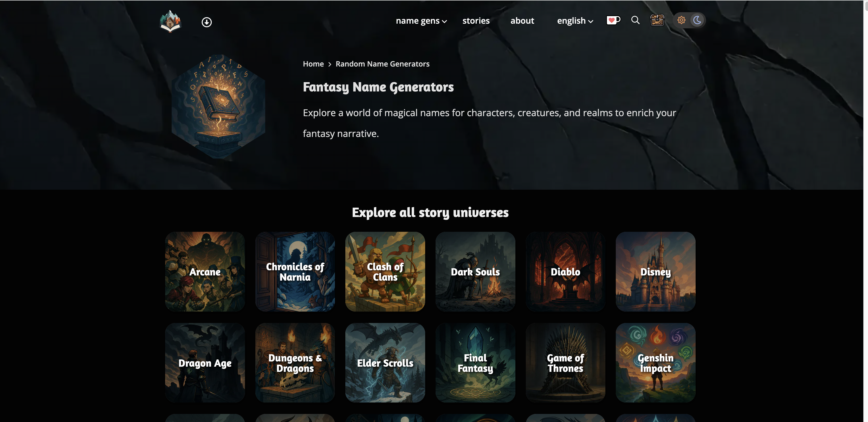The image size is (868, 422).
Task: Select dark mode moon toggle
Action: tap(697, 20)
